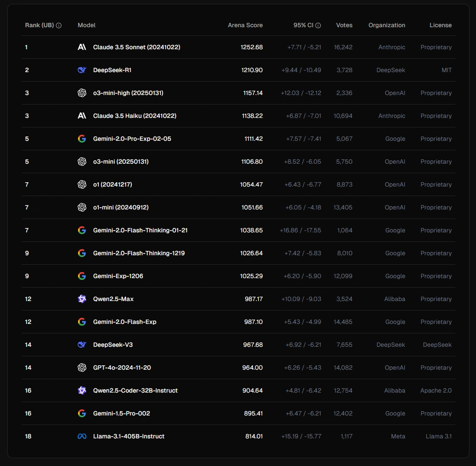This screenshot has width=476, height=466.
Task: Click the DeepSeek whale logo beside DeepSeek-R1
Action: pos(82,70)
